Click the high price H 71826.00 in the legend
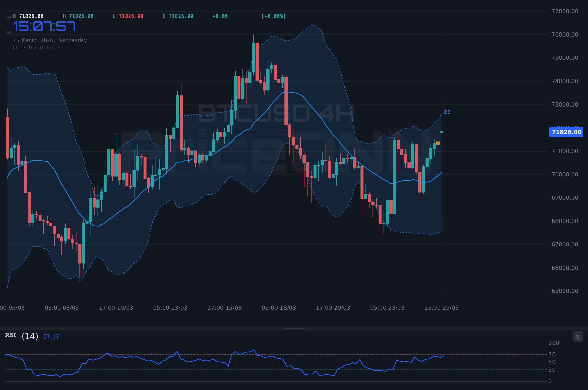Image resolution: width=588 pixels, height=390 pixels. point(78,16)
